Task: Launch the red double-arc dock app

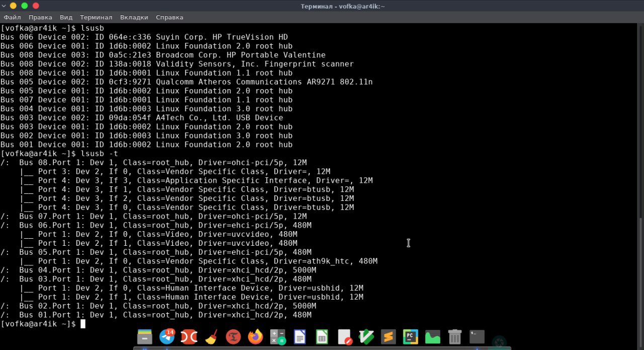Action: [x=189, y=337]
